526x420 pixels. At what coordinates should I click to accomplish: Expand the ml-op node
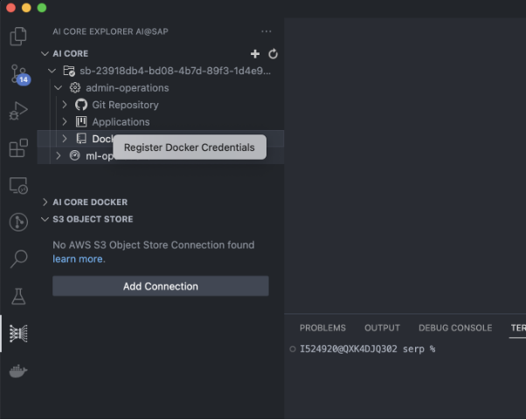pyautogui.click(x=59, y=155)
